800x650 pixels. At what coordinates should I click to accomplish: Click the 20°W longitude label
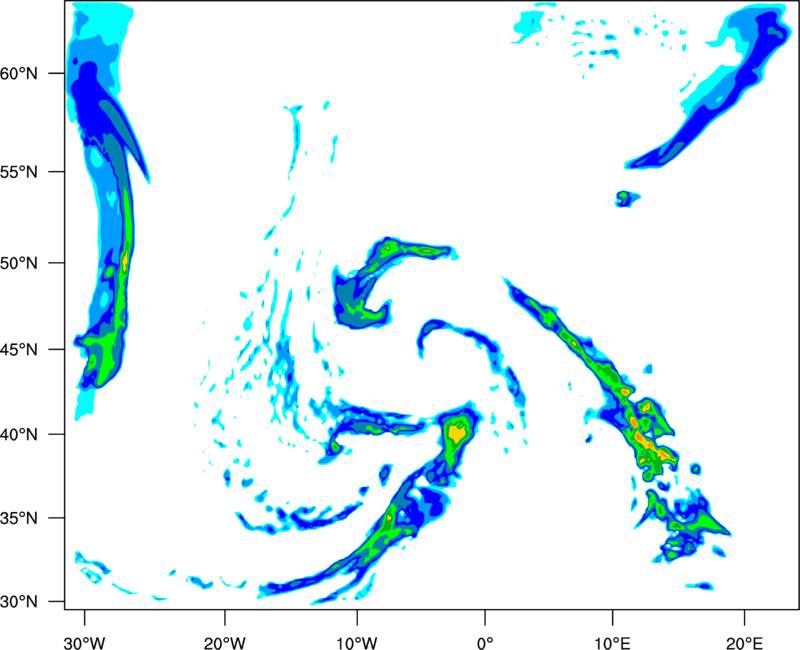[x=225, y=643]
